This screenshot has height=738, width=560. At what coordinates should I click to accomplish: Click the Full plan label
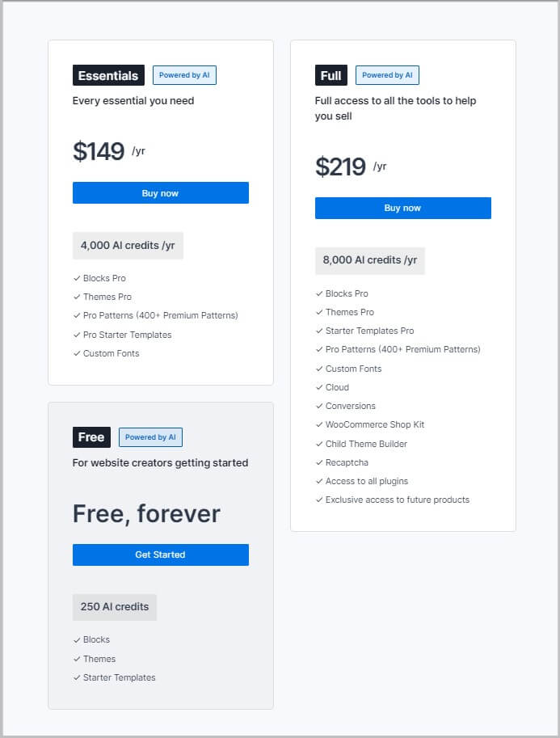[x=331, y=75]
